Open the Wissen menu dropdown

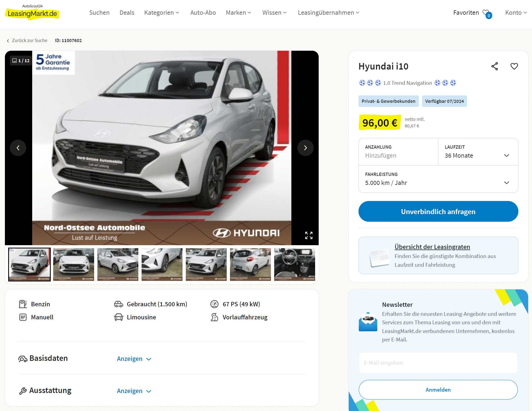click(274, 13)
